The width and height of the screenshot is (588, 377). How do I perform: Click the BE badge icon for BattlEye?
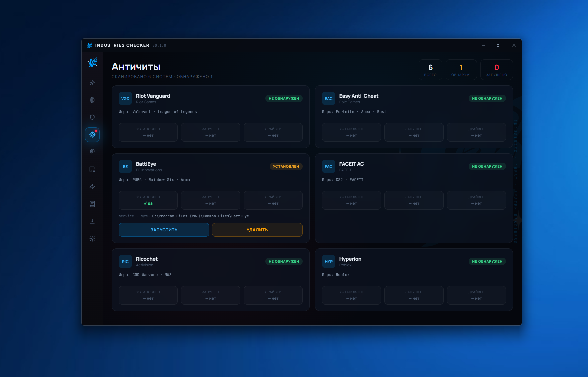[125, 166]
